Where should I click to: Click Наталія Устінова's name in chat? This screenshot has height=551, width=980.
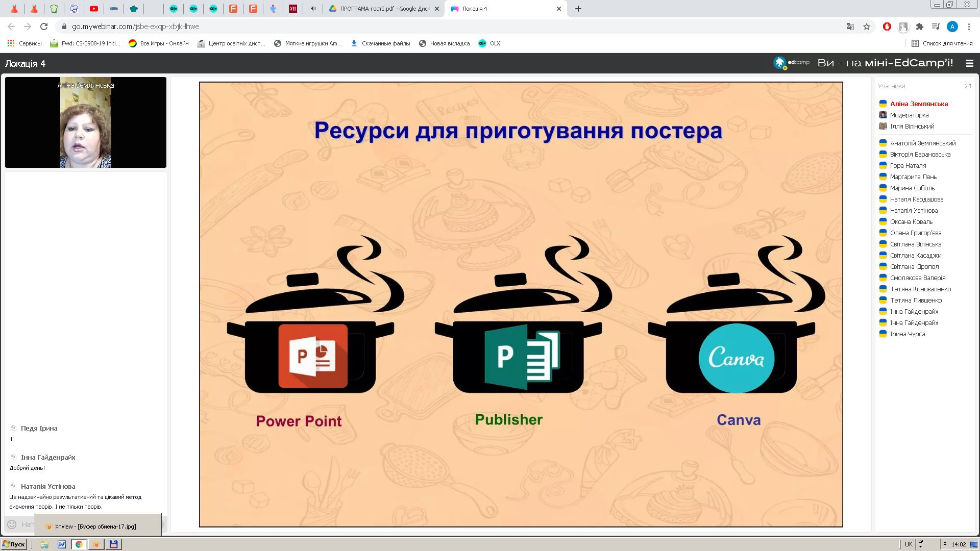[x=48, y=486]
